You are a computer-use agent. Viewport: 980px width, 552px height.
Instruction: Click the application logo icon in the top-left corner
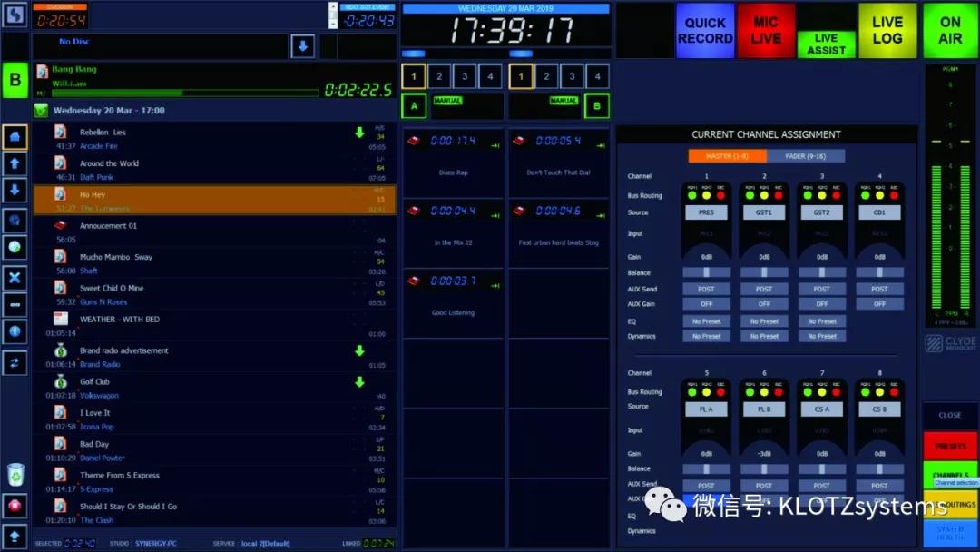[x=15, y=15]
